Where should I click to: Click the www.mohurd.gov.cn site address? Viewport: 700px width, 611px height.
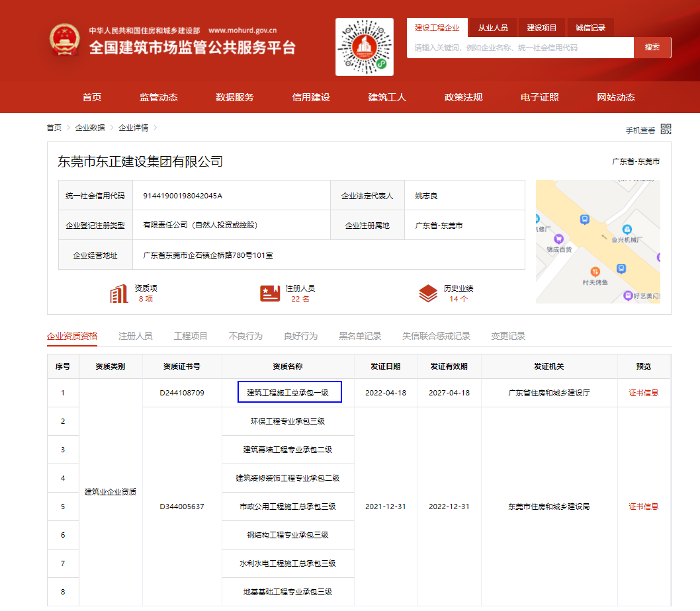[x=242, y=30]
